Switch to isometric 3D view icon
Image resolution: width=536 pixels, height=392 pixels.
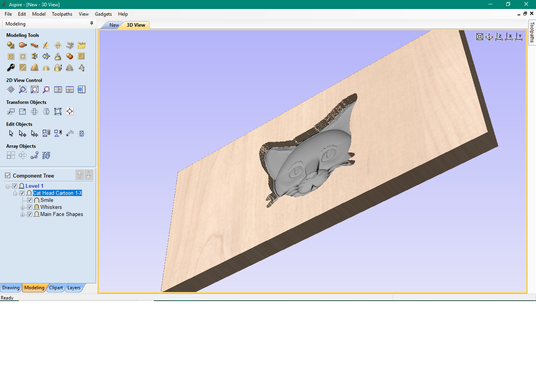tap(489, 37)
